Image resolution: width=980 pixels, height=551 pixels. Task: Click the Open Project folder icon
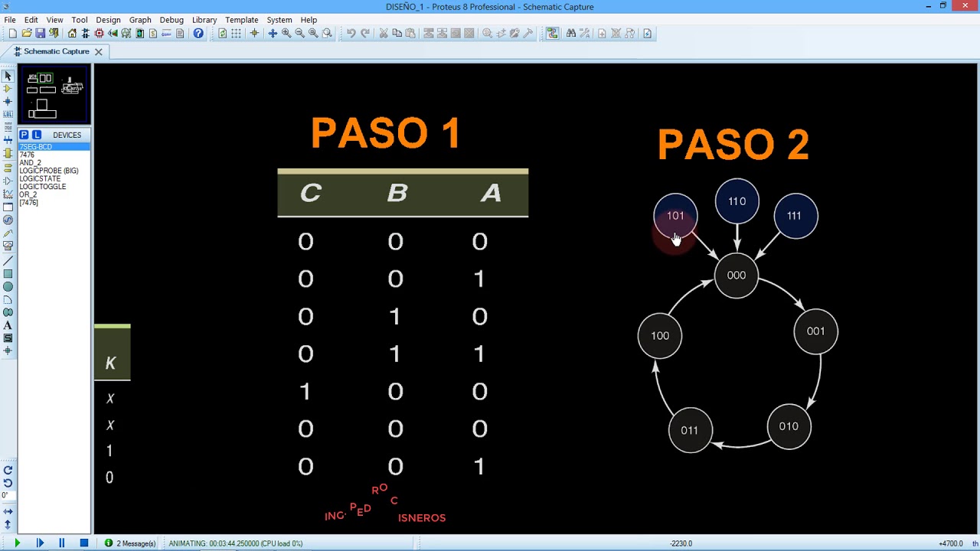27,34
